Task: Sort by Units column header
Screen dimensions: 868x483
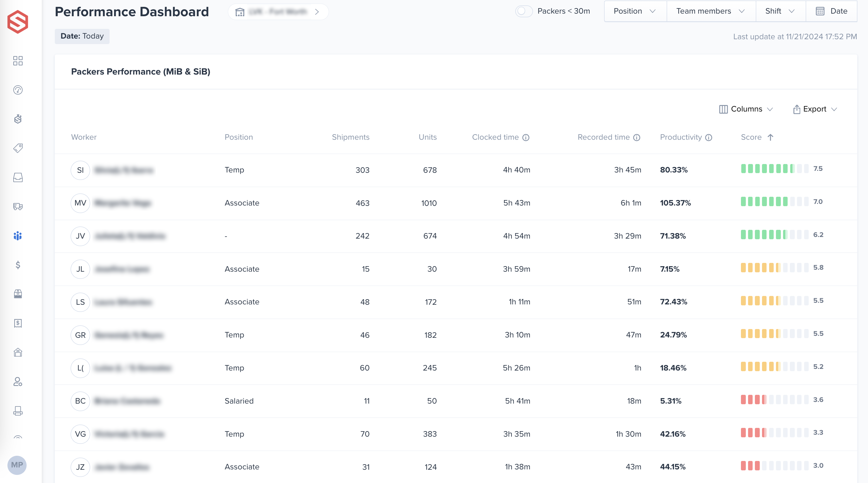Action: click(x=428, y=137)
